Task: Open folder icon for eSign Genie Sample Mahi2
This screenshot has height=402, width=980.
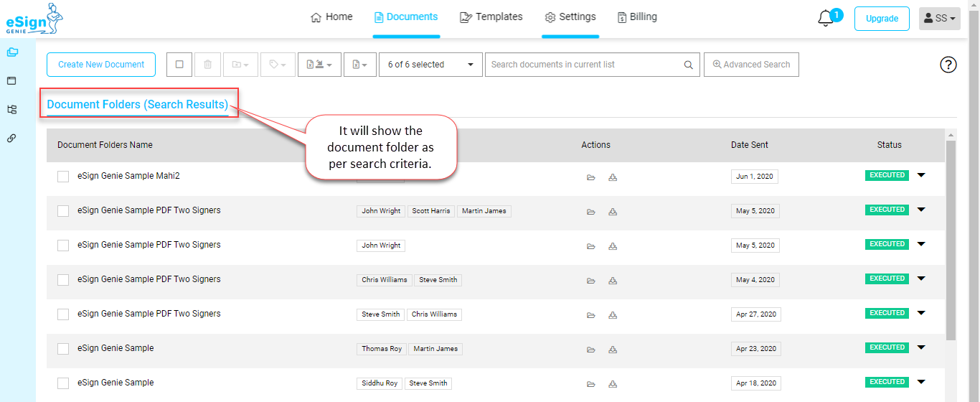Action: coord(591,177)
